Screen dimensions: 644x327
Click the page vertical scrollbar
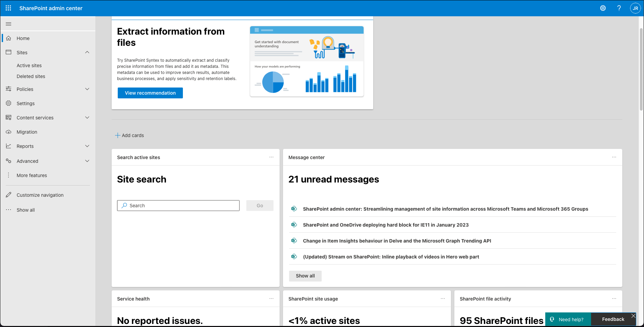[641, 68]
